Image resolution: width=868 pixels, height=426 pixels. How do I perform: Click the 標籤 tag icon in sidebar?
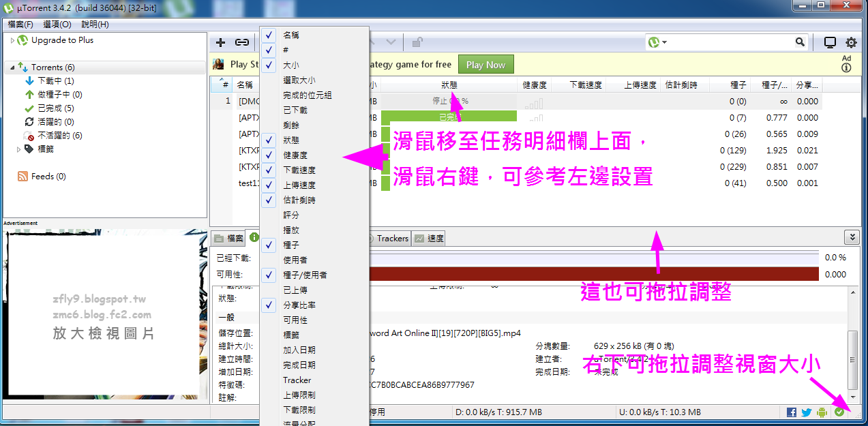point(29,149)
